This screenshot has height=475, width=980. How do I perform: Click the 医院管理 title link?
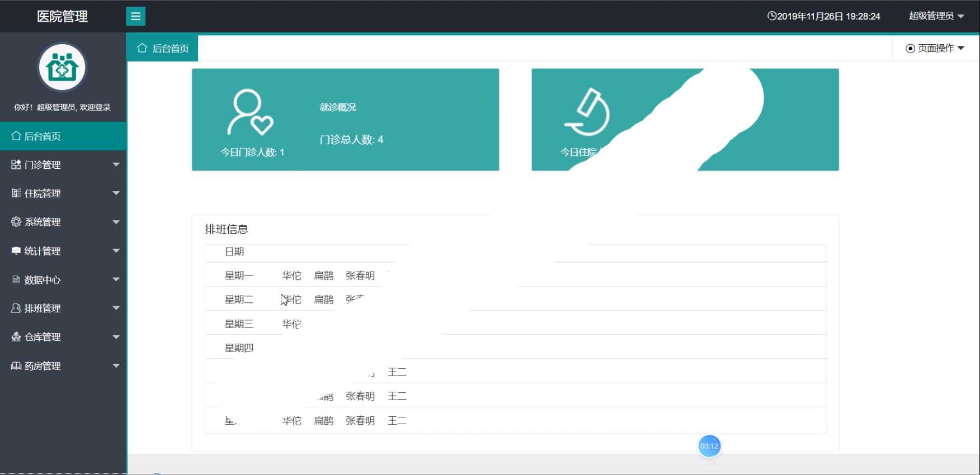tap(62, 16)
